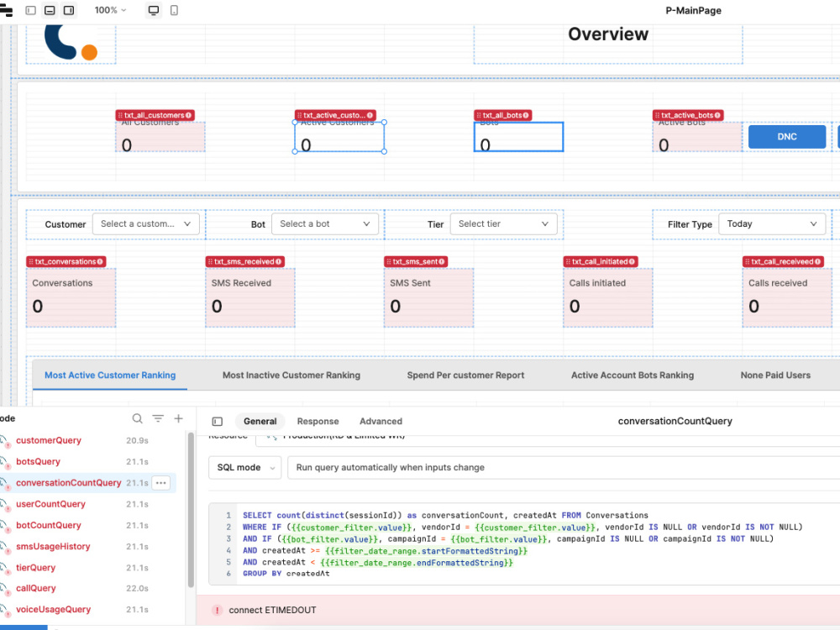Screen dimensions: 840x630
Task: Switch to mobile preview icon
Action: coord(174,10)
